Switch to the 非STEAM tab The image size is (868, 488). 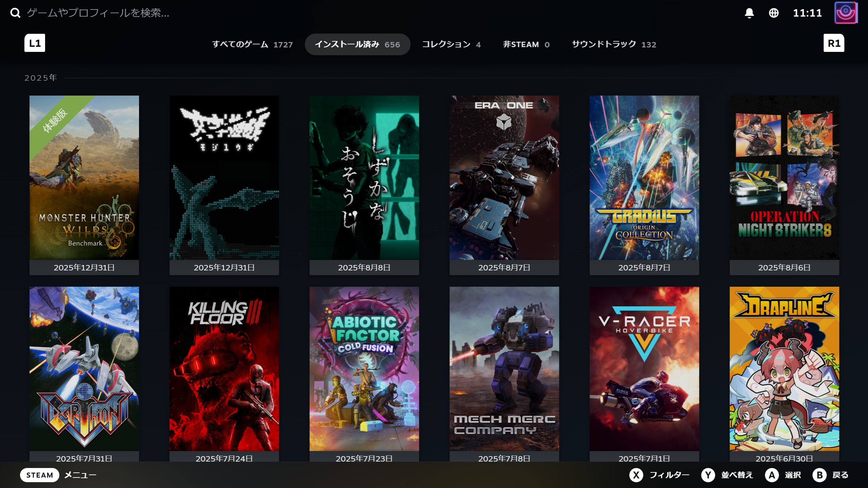pyautogui.click(x=526, y=44)
